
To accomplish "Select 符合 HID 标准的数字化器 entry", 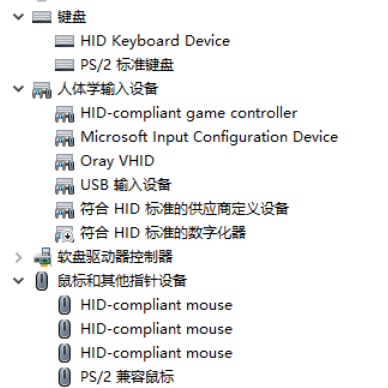I will (x=163, y=233).
